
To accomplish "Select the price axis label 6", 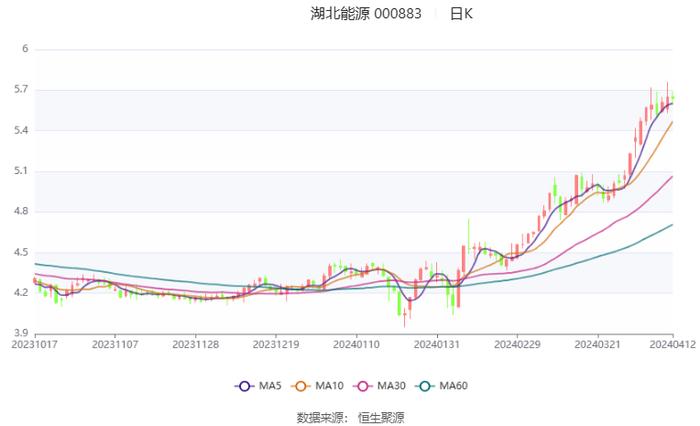I will coord(25,49).
